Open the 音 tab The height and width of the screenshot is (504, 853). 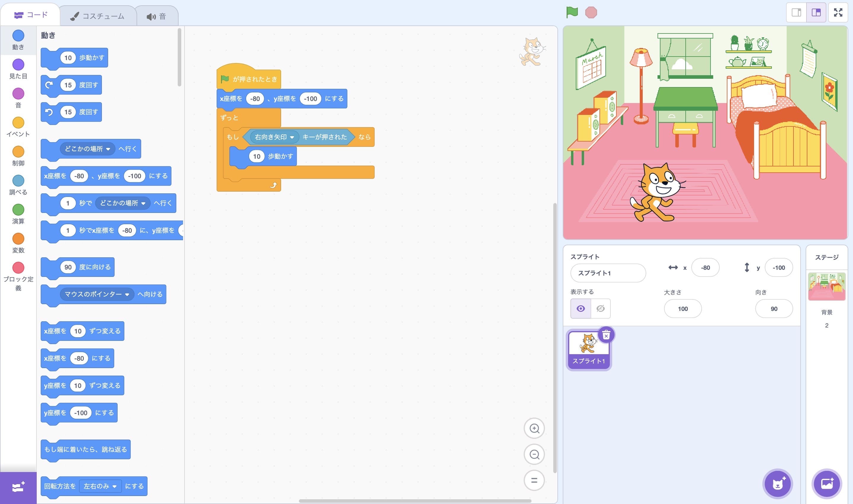(x=157, y=16)
